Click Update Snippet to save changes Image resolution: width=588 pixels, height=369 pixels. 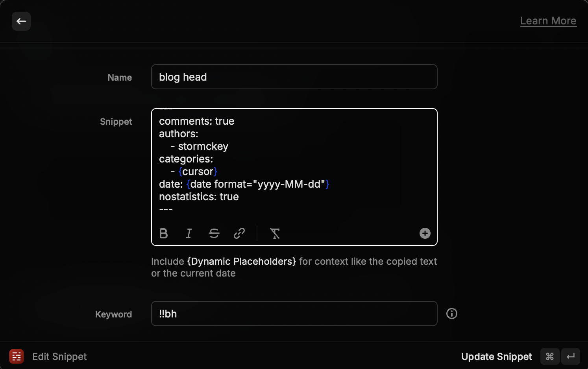pyautogui.click(x=496, y=356)
